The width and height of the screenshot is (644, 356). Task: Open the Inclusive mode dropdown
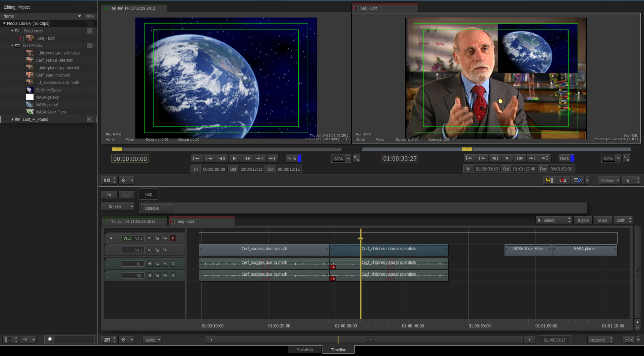tap(600, 340)
